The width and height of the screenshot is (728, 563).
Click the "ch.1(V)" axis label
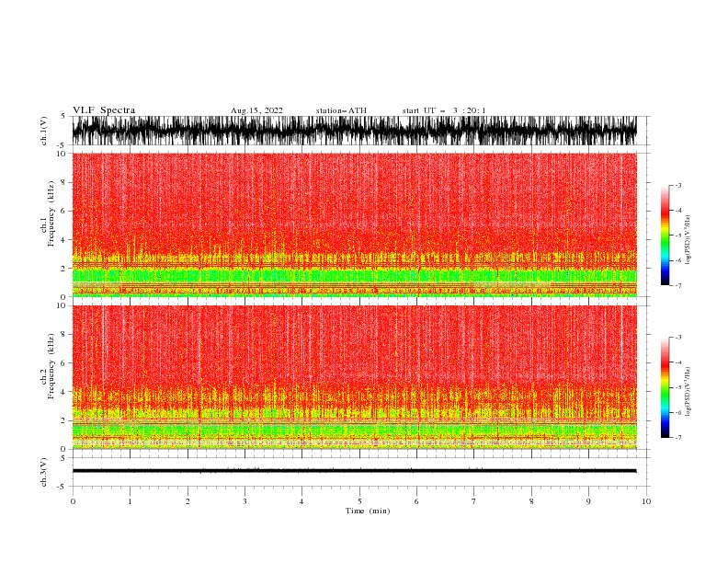(44, 131)
